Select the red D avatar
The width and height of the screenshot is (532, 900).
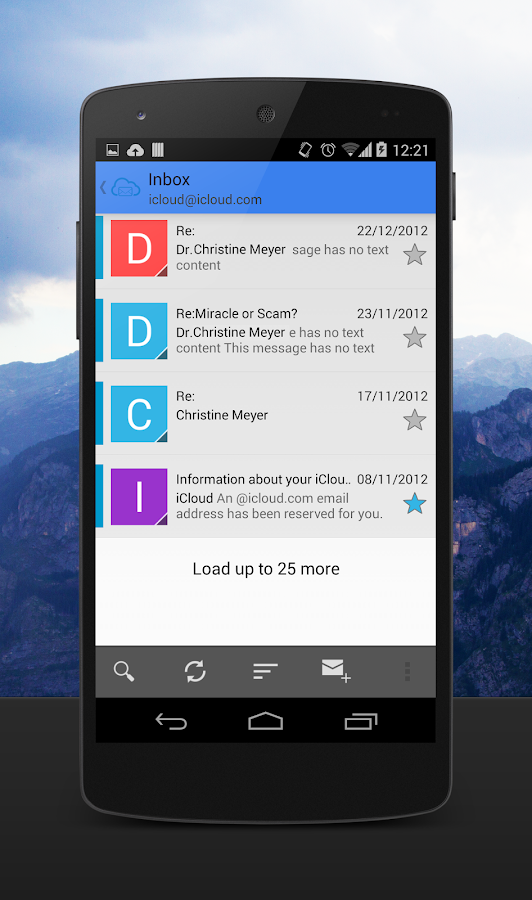click(139, 248)
